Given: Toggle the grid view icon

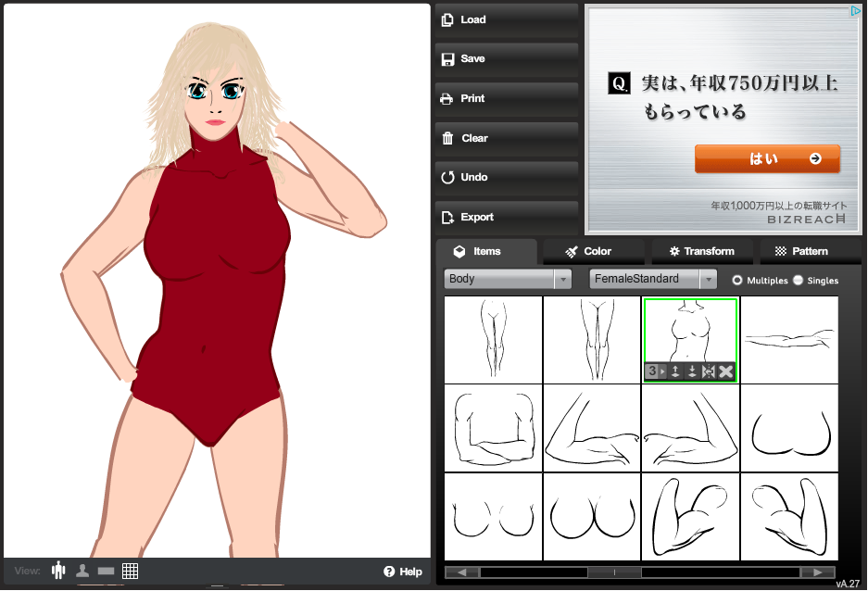Looking at the screenshot, I should click(x=130, y=571).
